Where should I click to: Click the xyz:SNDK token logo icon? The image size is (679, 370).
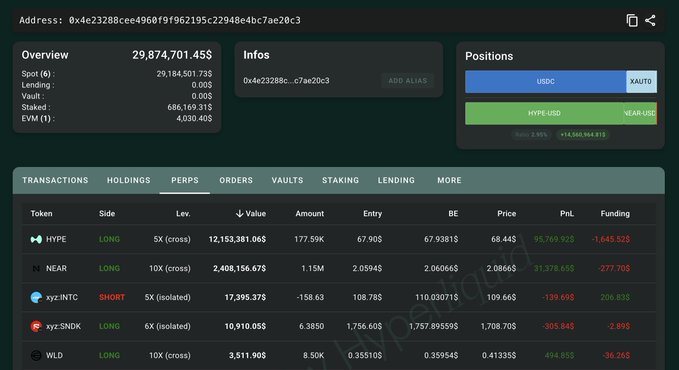36,326
